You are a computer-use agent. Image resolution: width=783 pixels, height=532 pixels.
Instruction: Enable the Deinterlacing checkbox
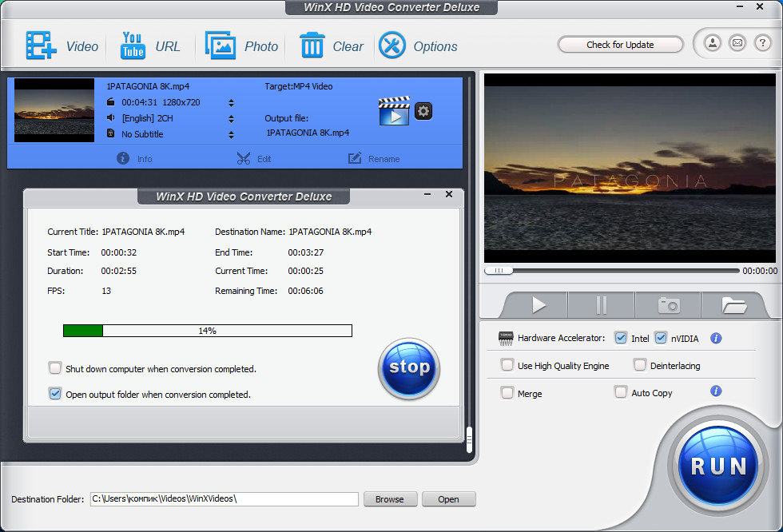(x=640, y=365)
